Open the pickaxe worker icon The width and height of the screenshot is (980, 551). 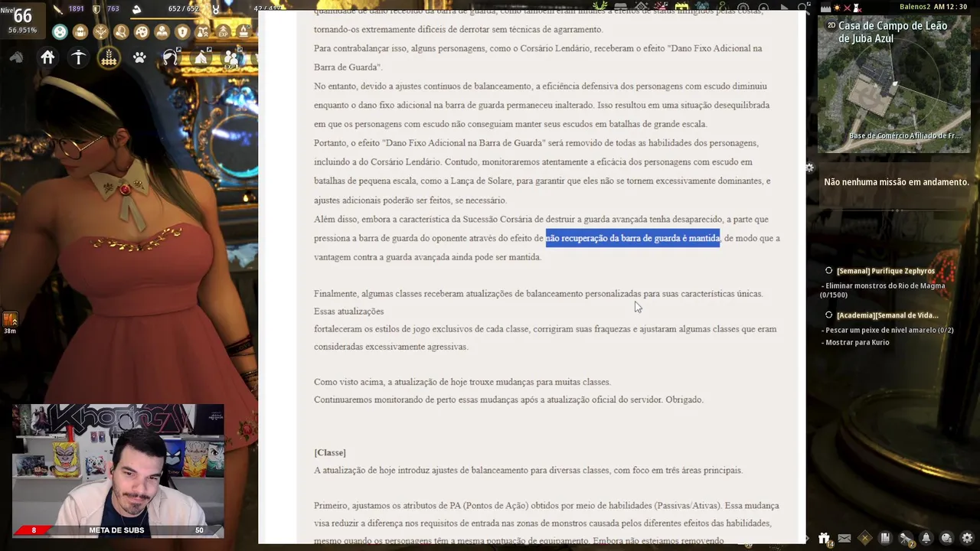78,57
